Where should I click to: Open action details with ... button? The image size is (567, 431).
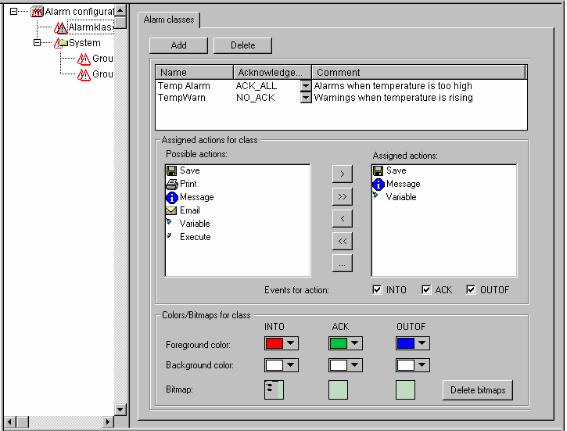click(x=342, y=263)
